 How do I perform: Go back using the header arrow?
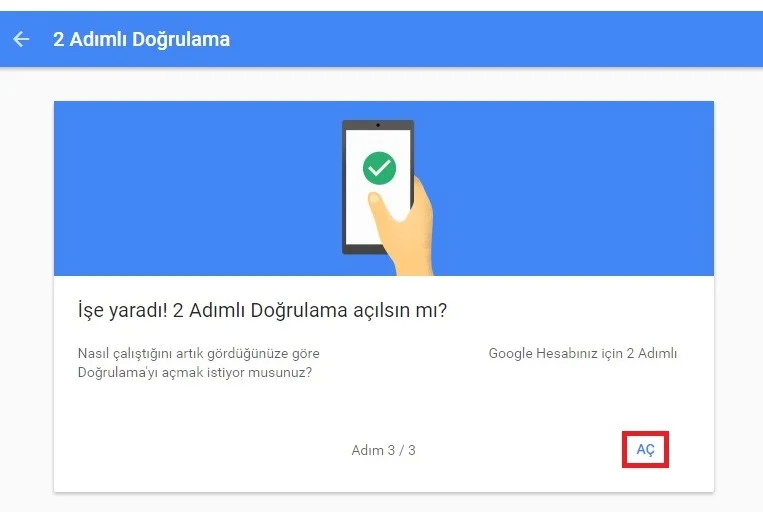[21, 39]
